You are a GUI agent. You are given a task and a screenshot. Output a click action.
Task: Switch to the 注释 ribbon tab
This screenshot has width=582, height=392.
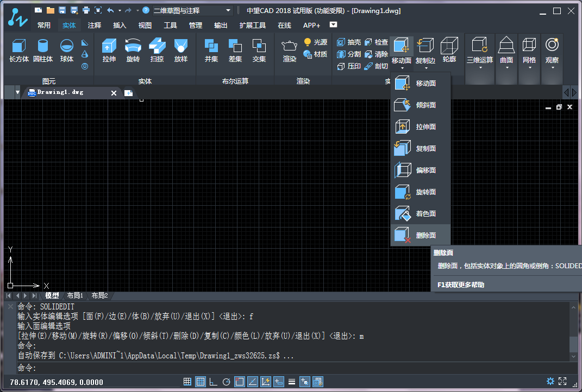[x=95, y=25]
